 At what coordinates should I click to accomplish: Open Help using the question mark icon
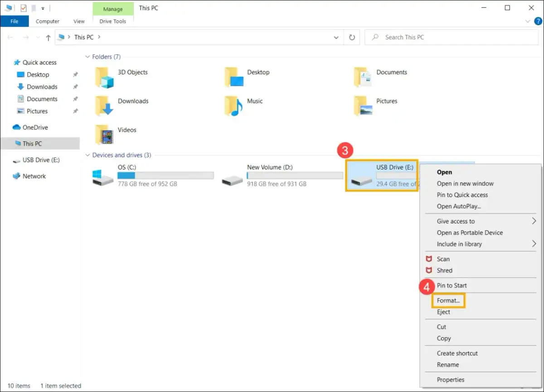[x=538, y=21]
